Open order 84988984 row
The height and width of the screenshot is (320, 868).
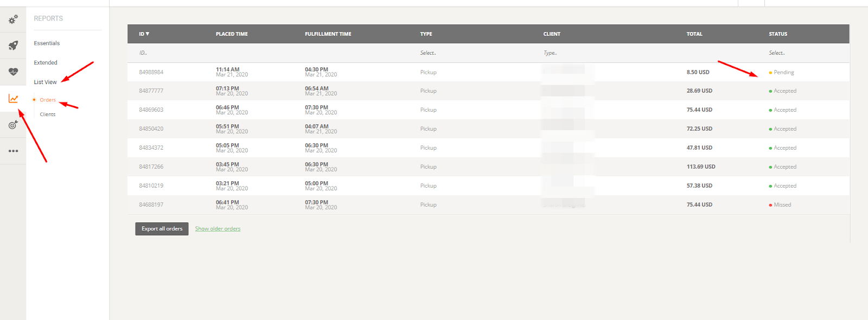coord(151,72)
